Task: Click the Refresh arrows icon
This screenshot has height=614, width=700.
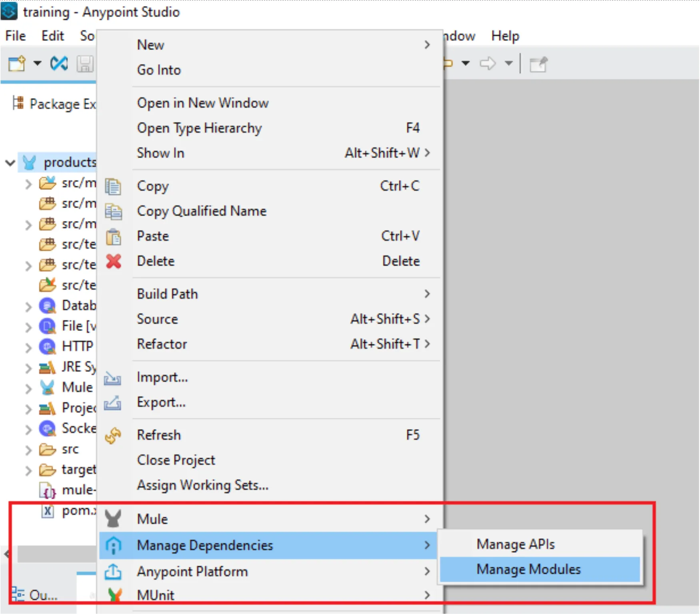Action: coord(113,435)
